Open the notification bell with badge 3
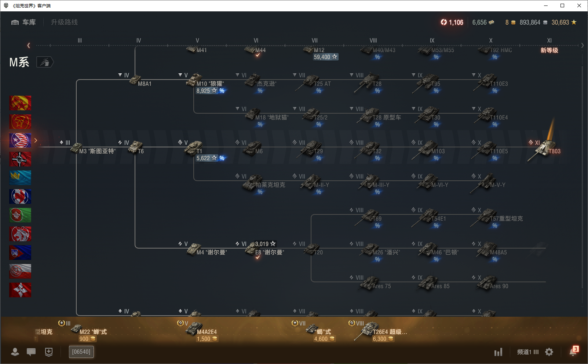The image size is (588, 364). coord(573,352)
